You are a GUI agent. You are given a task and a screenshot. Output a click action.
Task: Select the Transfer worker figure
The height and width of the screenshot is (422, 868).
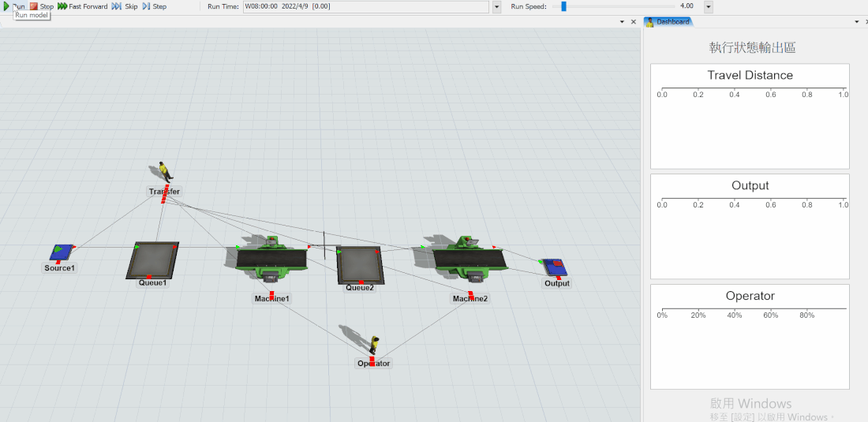[164, 172]
